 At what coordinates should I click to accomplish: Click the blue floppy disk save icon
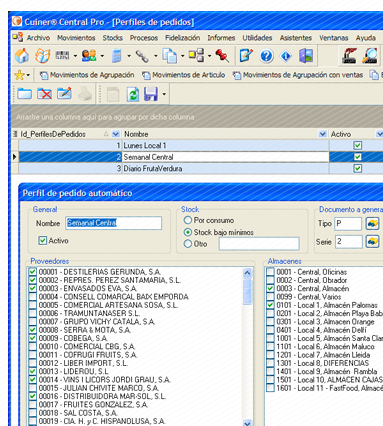pyautogui.click(x=151, y=94)
